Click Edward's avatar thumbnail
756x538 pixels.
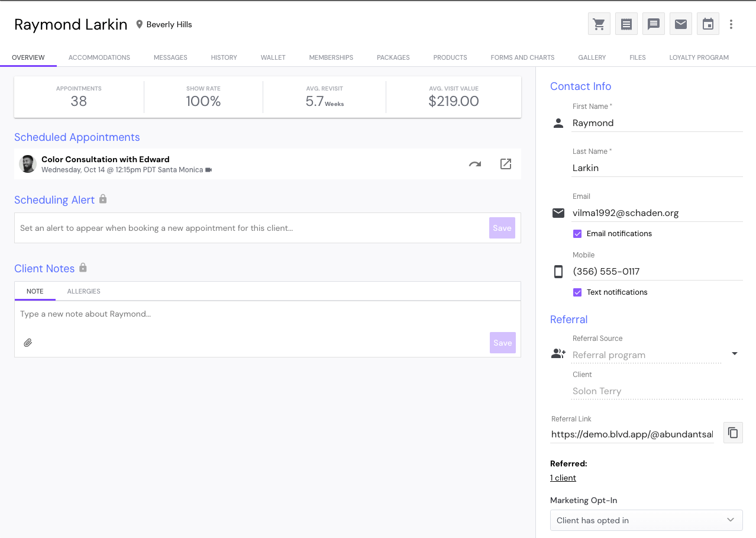click(x=28, y=164)
